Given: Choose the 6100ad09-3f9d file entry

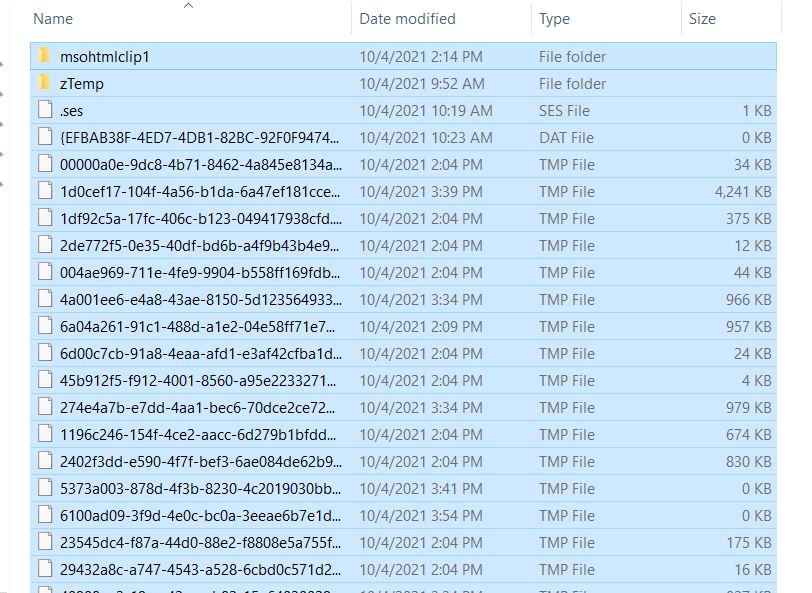Looking at the screenshot, I should 200,516.
